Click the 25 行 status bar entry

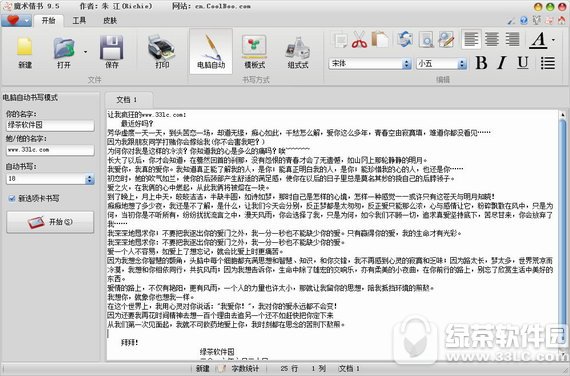(x=289, y=368)
